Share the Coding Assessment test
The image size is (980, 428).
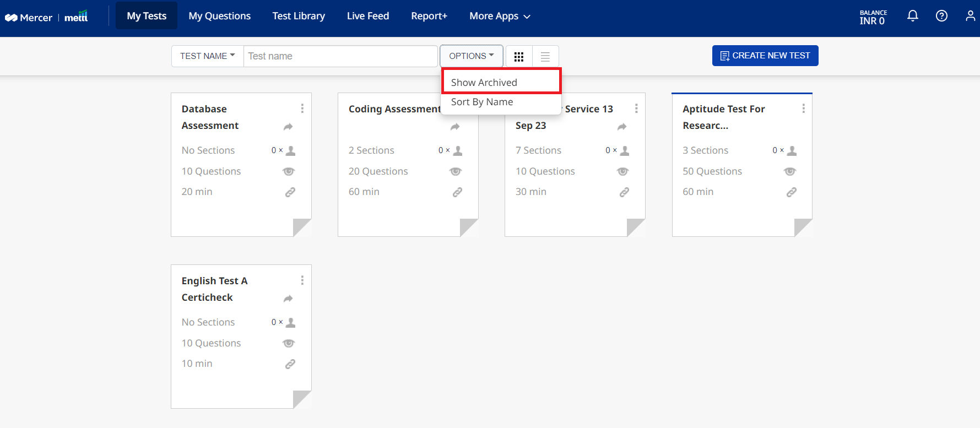coord(455,127)
